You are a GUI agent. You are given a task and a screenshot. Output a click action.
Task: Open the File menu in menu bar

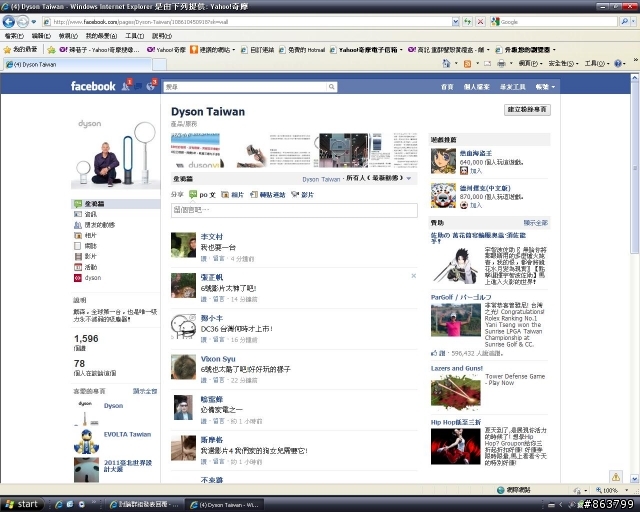14,36
